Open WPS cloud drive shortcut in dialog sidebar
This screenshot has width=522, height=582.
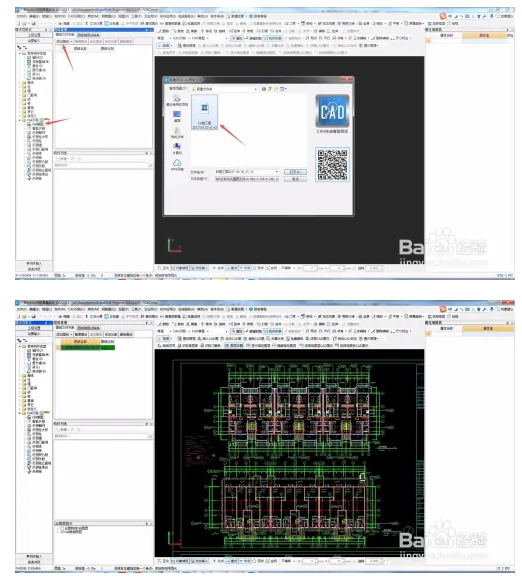point(177,165)
